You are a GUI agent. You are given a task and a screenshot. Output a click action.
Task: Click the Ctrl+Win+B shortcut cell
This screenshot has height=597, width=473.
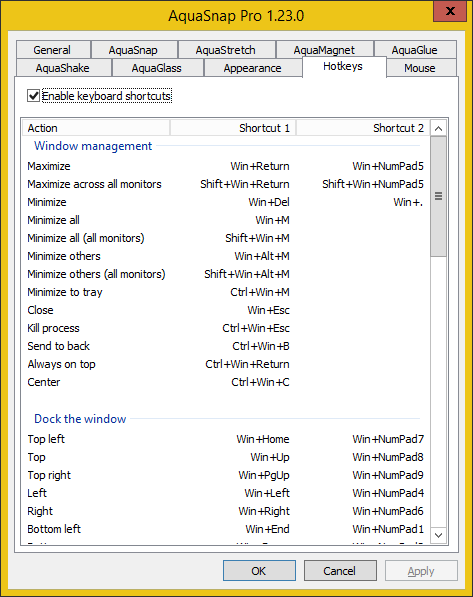pyautogui.click(x=261, y=346)
